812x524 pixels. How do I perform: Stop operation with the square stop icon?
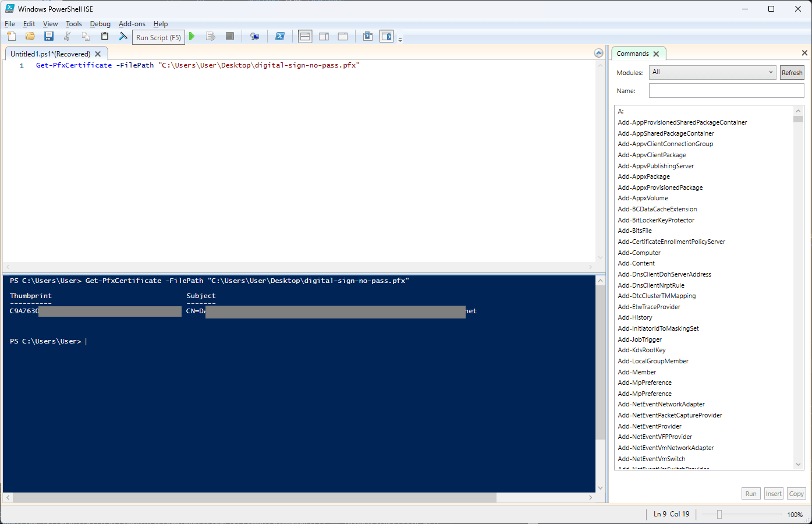click(x=230, y=36)
